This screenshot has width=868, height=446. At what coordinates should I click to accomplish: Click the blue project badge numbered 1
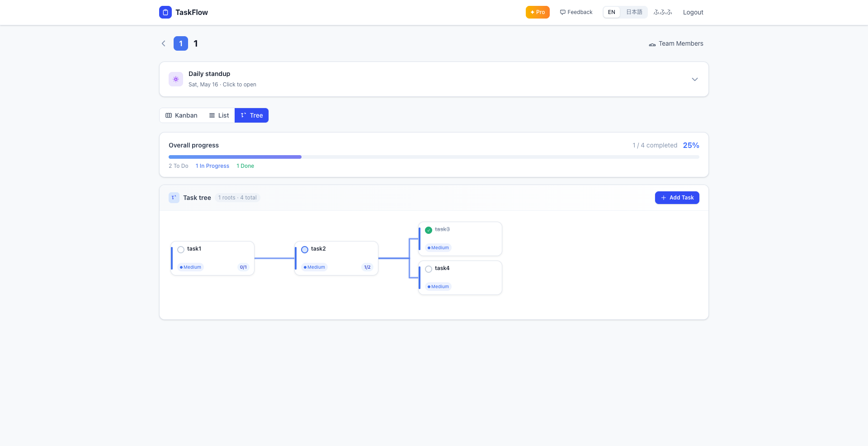[181, 43]
